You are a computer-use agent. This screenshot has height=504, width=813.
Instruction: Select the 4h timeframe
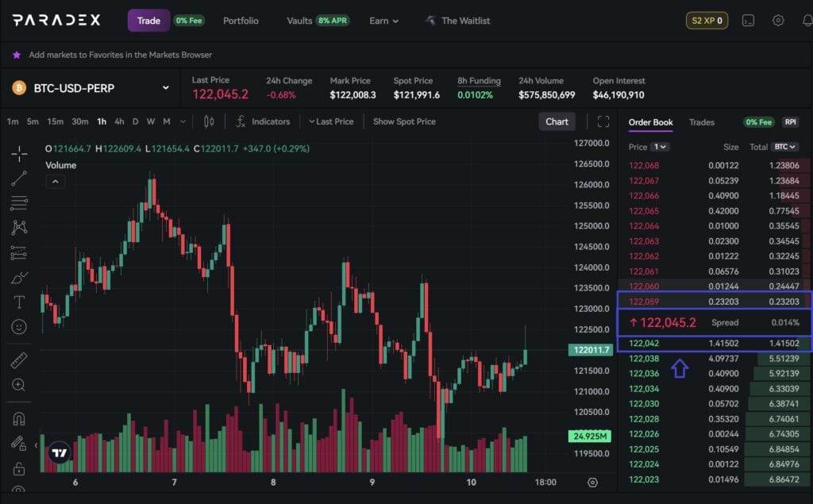(x=119, y=121)
